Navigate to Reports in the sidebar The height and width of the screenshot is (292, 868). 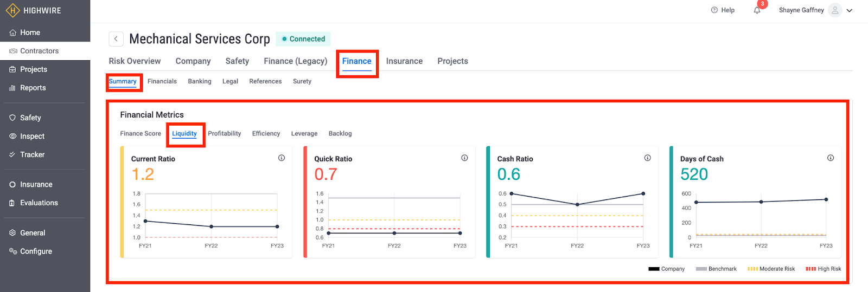[33, 88]
